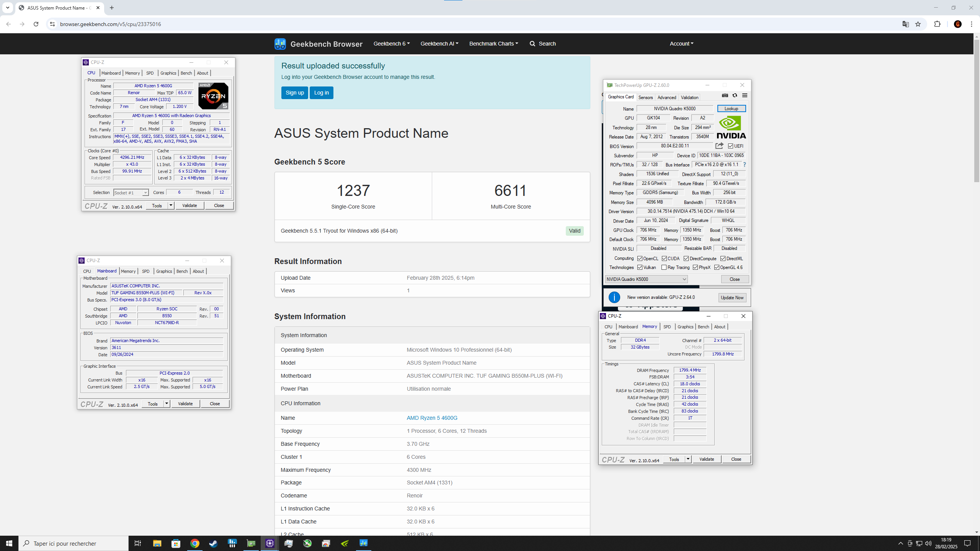Switch to Validation tab in GPU-Z
Screen dimensions: 980x551
pyautogui.click(x=689, y=97)
